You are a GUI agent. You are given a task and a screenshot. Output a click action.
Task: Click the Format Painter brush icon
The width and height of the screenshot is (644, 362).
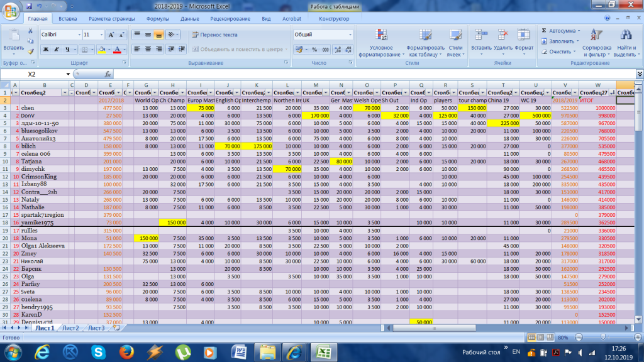pyautogui.click(x=31, y=50)
